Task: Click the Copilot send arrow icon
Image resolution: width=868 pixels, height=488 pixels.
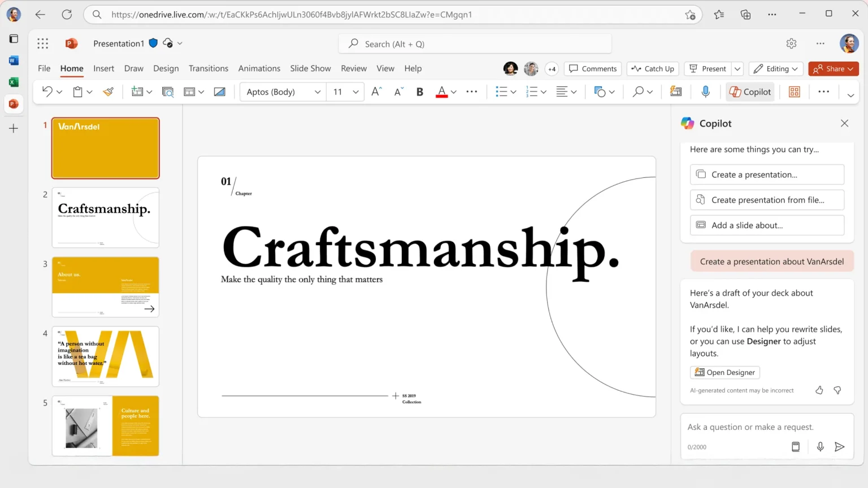Action: point(840,447)
